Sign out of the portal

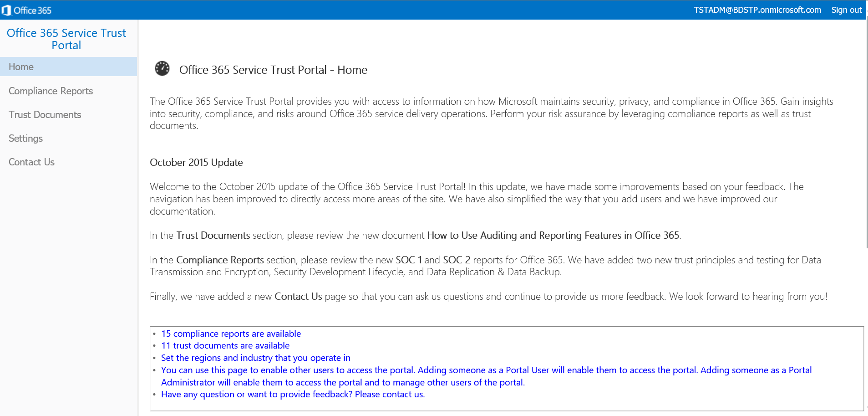[x=846, y=10]
